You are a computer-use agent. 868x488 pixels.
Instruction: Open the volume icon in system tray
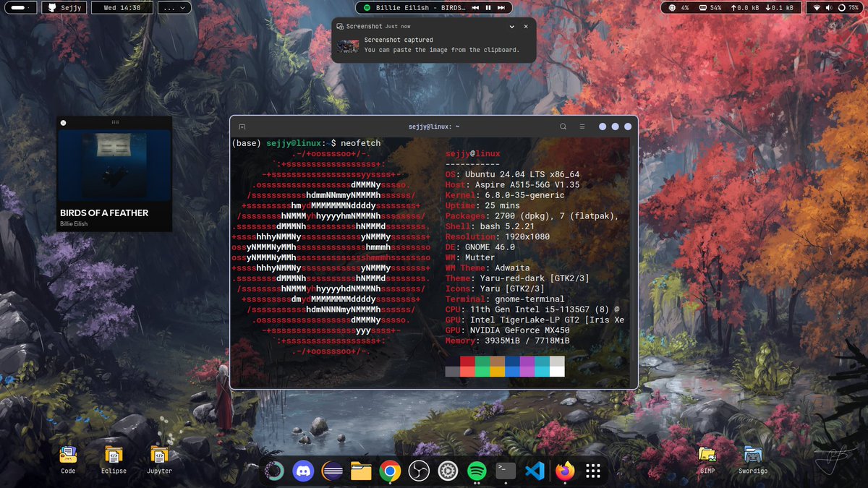tap(830, 8)
